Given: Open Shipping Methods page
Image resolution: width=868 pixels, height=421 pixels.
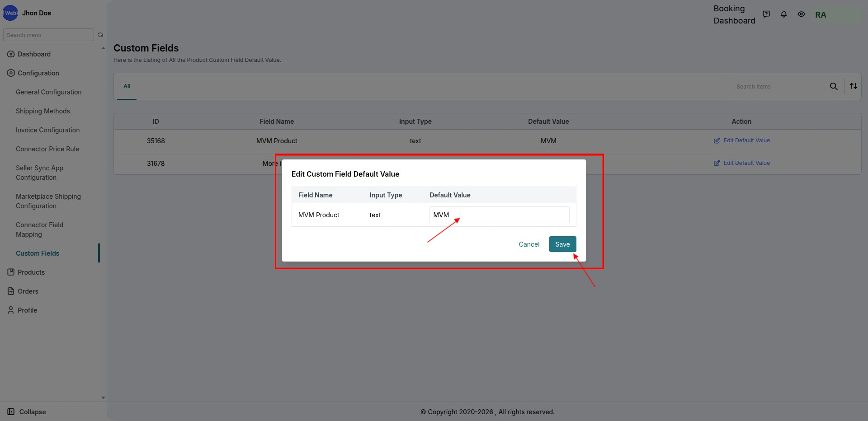Looking at the screenshot, I should [43, 111].
